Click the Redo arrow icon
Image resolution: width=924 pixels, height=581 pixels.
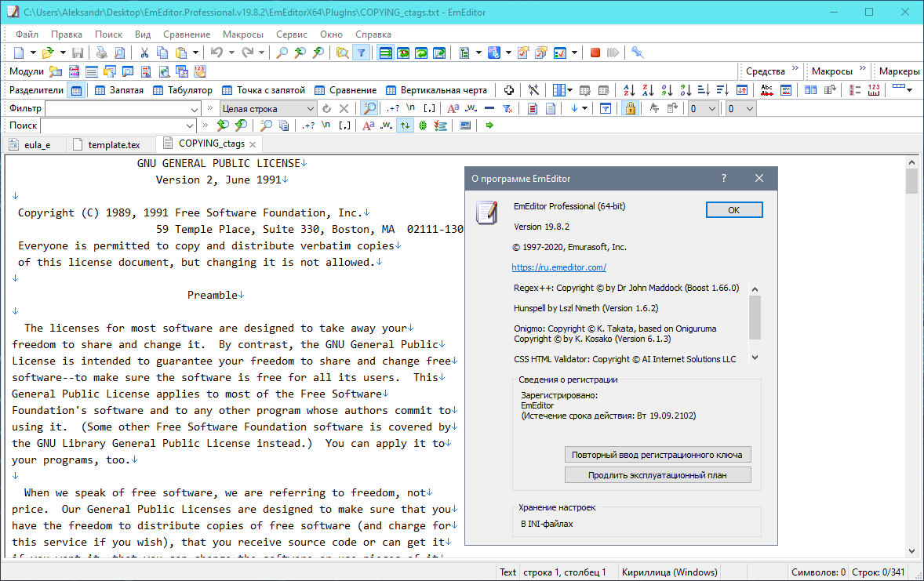coord(248,53)
